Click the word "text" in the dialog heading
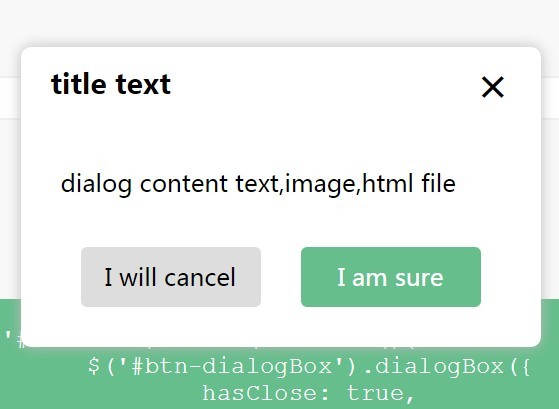Image resolution: width=559 pixels, height=409 pixels. pos(143,85)
